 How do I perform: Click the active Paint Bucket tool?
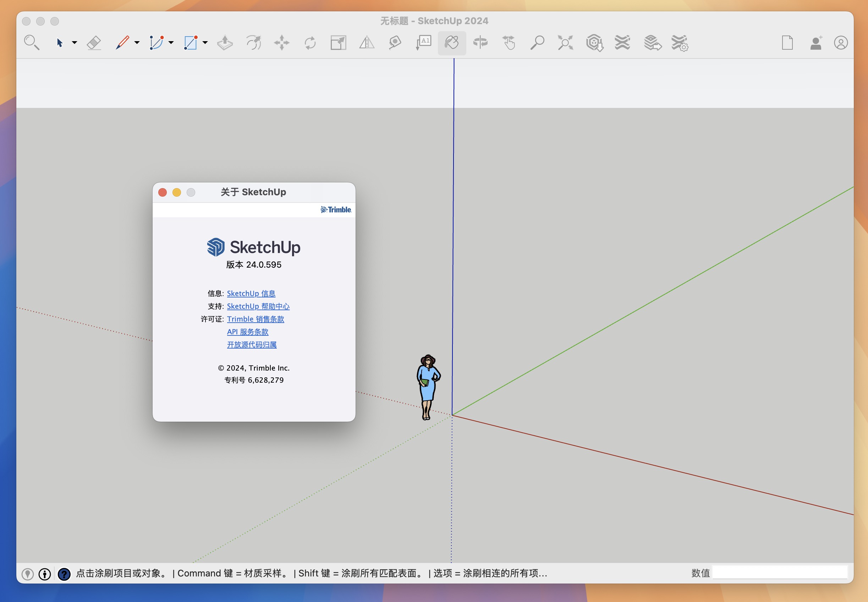pos(452,43)
